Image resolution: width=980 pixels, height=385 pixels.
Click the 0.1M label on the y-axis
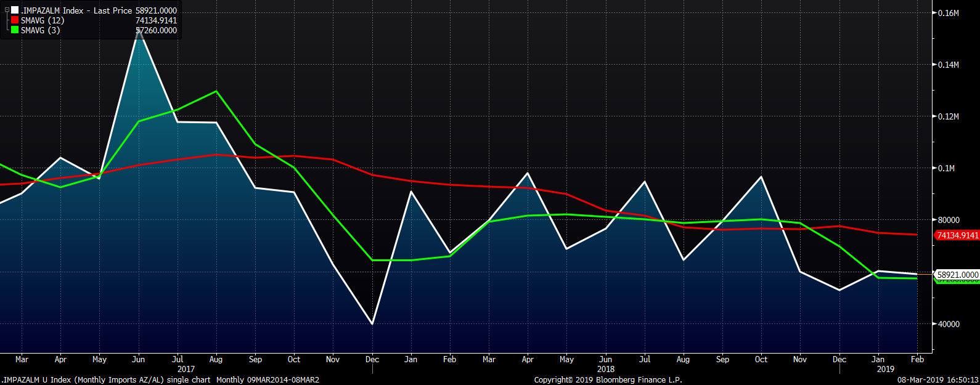pos(946,168)
